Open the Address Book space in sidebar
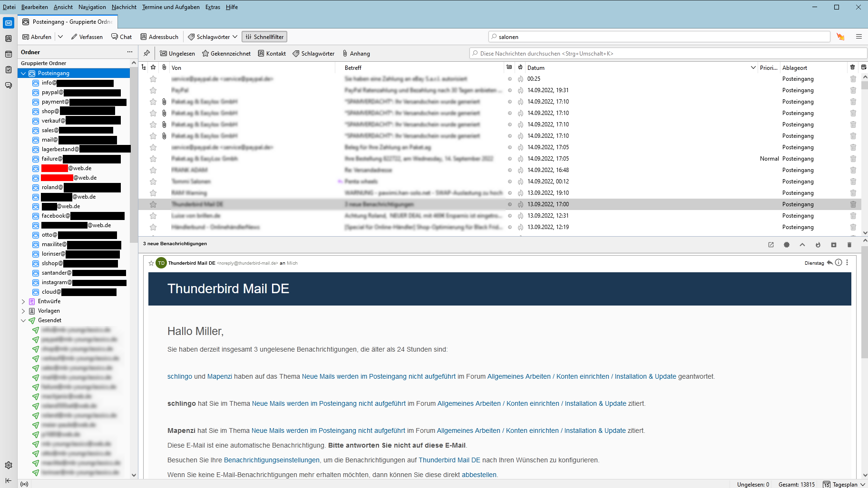 coord(9,38)
